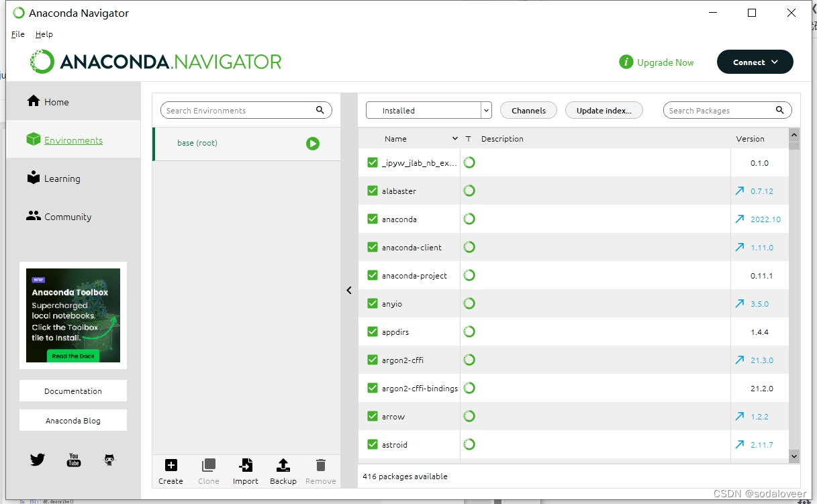Click upgrade arrow for argon2-cffi 21.3.0
Viewport: 817px width, 504px height.
point(739,360)
